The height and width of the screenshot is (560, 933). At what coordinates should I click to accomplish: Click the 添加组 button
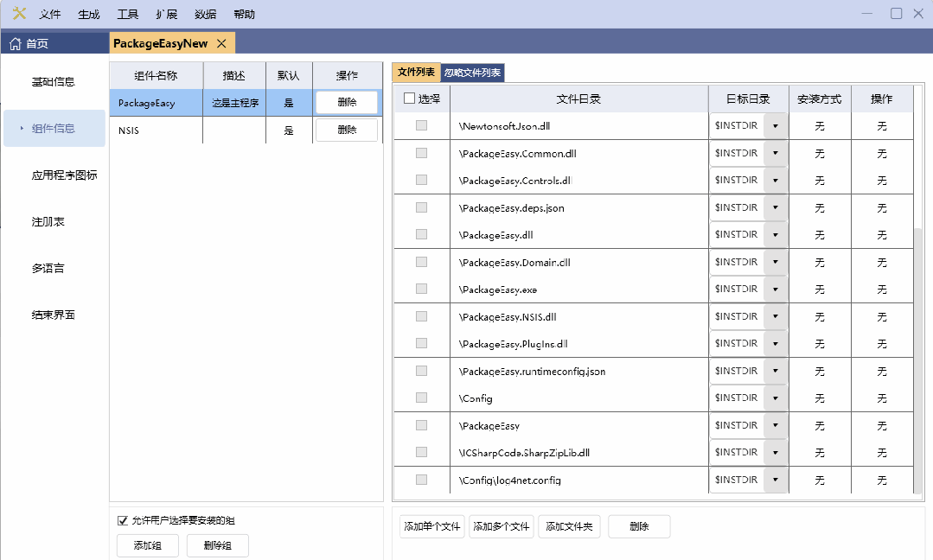(147, 545)
